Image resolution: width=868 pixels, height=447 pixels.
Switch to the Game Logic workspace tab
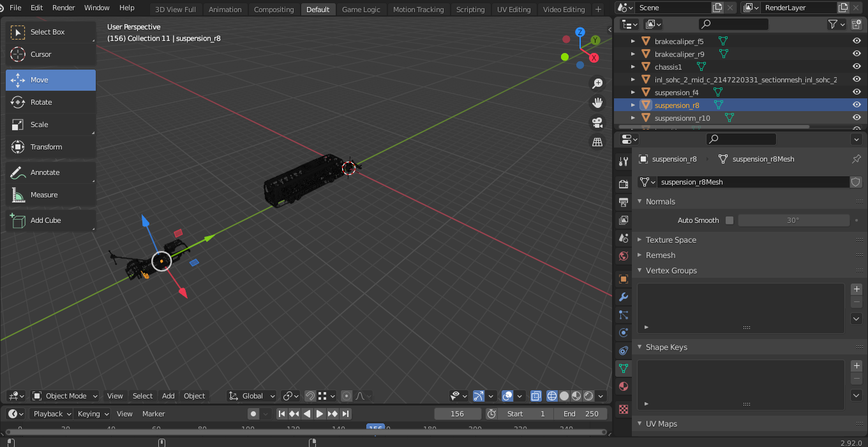click(x=361, y=10)
